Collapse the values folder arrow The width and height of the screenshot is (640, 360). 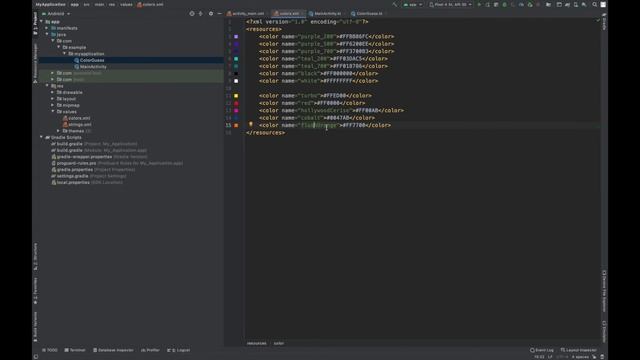click(53, 111)
